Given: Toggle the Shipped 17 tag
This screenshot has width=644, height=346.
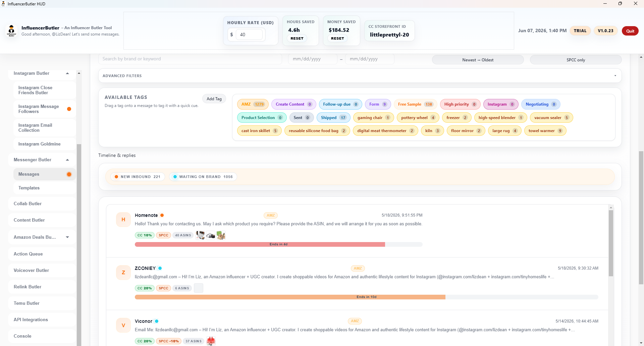Looking at the screenshot, I should (333, 118).
